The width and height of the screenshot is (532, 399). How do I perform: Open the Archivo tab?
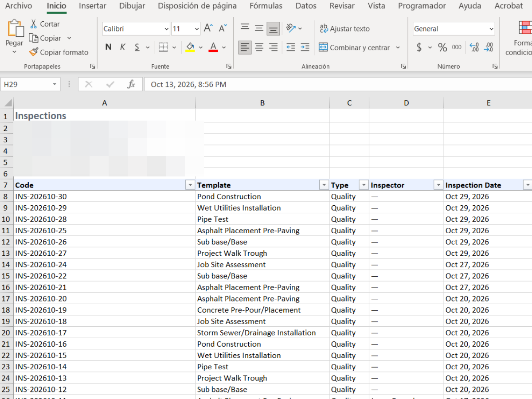(19, 6)
